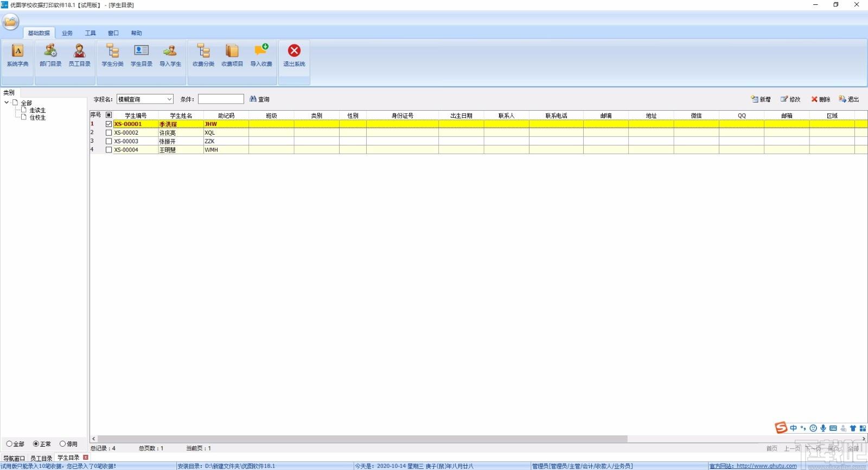
Task: Open the 学生分类 student category icon
Action: point(112,55)
